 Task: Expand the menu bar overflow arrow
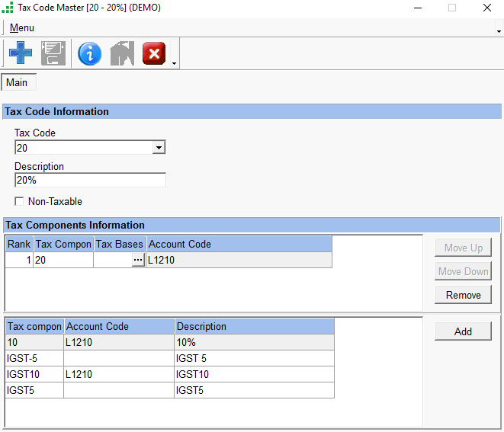(x=499, y=31)
